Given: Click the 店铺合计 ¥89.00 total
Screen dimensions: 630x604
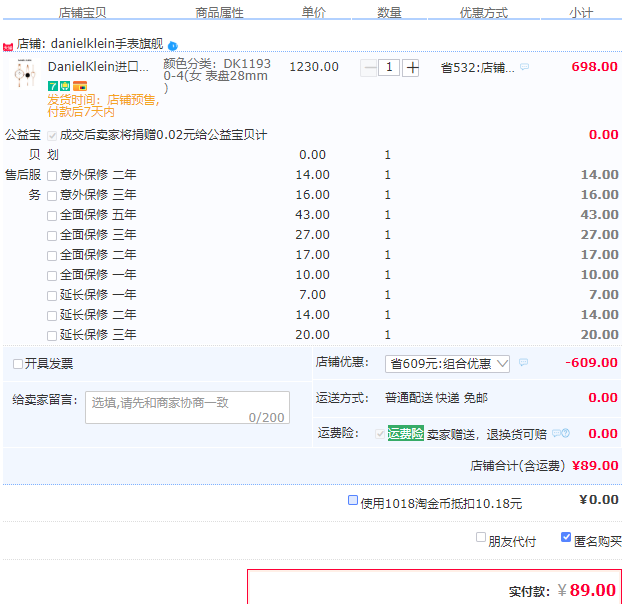Looking at the screenshot, I should coord(595,466).
